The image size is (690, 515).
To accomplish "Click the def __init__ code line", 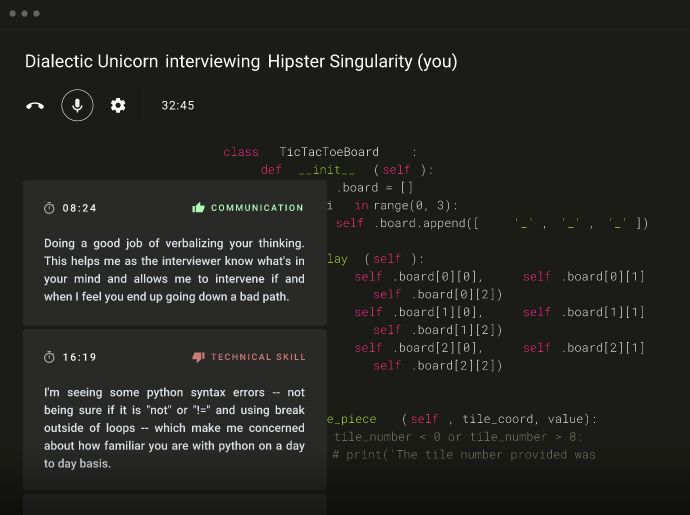I will pyautogui.click(x=347, y=170).
